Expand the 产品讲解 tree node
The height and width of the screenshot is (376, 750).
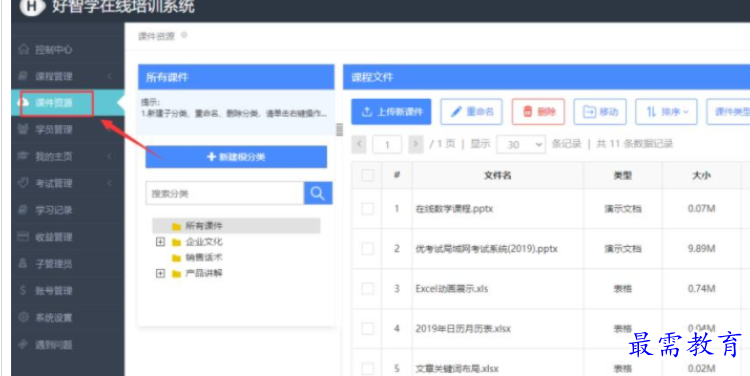[x=160, y=274]
